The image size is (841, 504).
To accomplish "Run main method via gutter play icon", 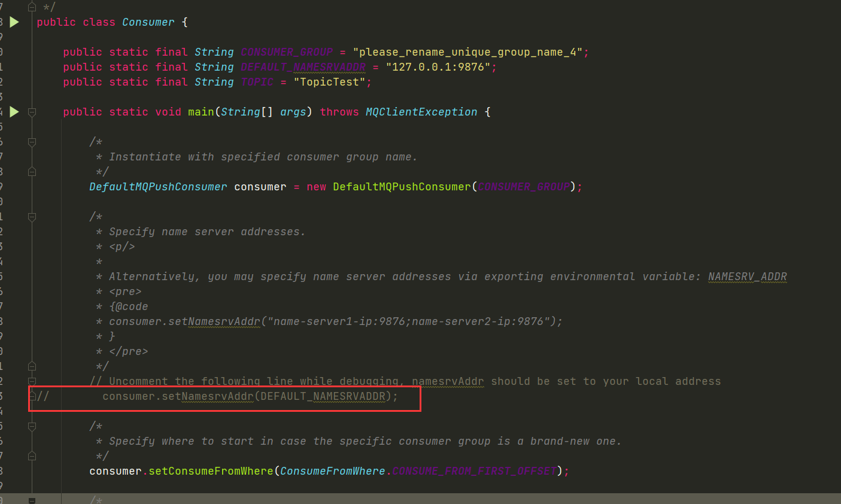I will (x=14, y=112).
